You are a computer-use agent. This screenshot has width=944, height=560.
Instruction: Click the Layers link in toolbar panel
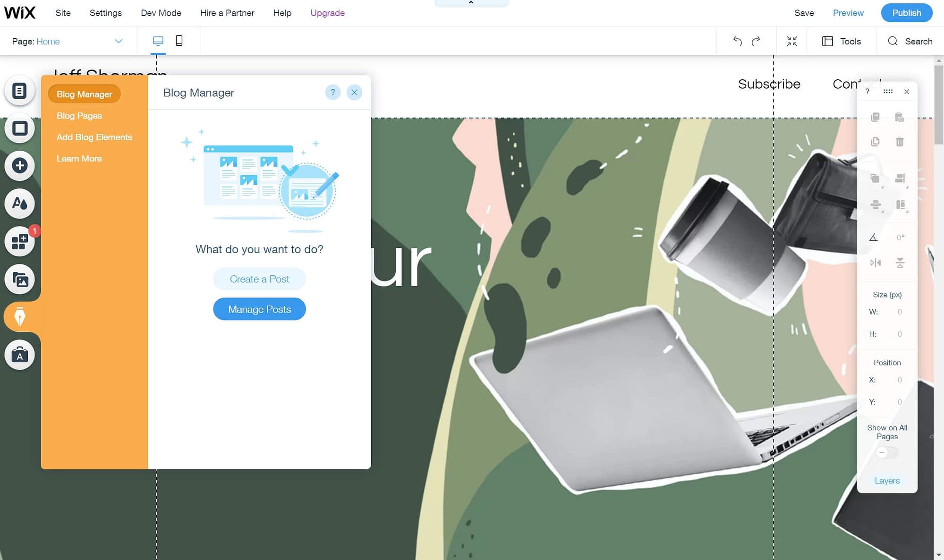[x=887, y=480]
